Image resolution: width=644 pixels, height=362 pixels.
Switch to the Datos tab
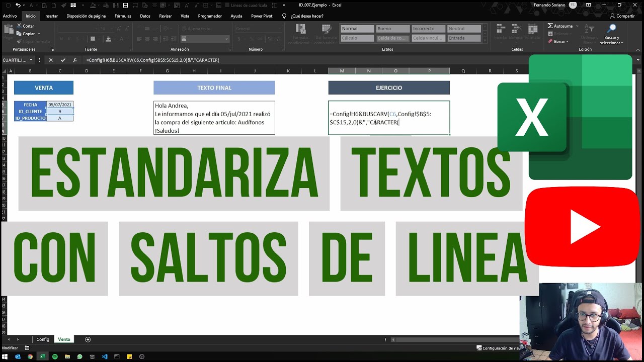point(145,16)
